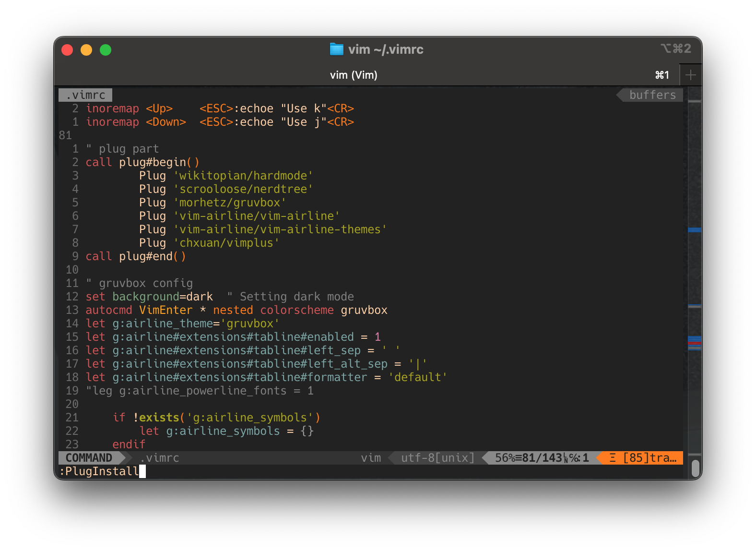The image size is (756, 551).
Task: Close the terminal window with the red button
Action: [x=67, y=50]
